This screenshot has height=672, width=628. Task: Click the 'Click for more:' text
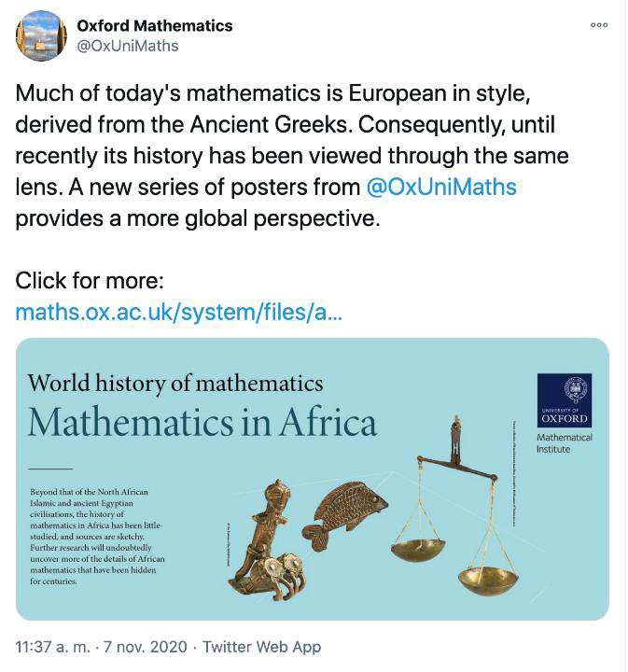coord(90,281)
